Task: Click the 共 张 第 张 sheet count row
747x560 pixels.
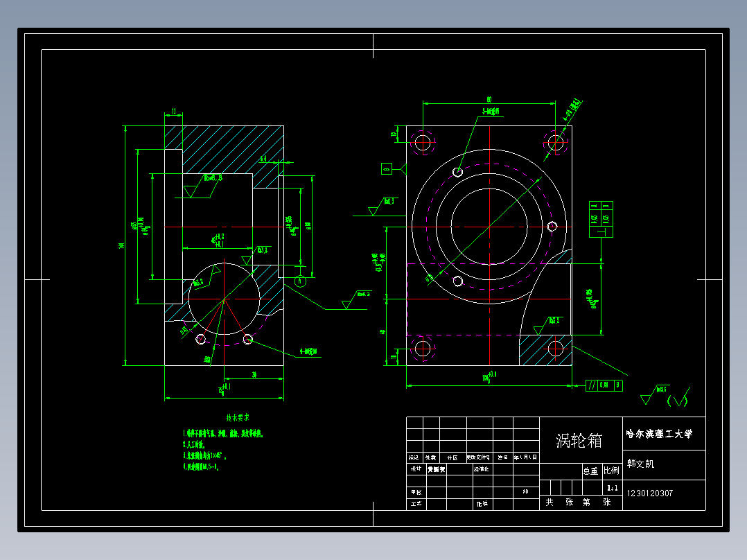Action: click(581, 502)
